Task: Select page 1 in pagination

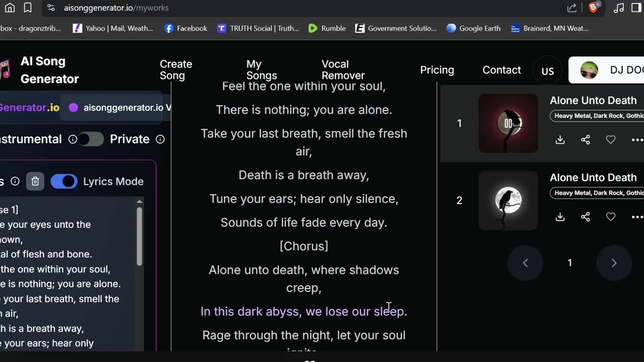Action: (570, 263)
